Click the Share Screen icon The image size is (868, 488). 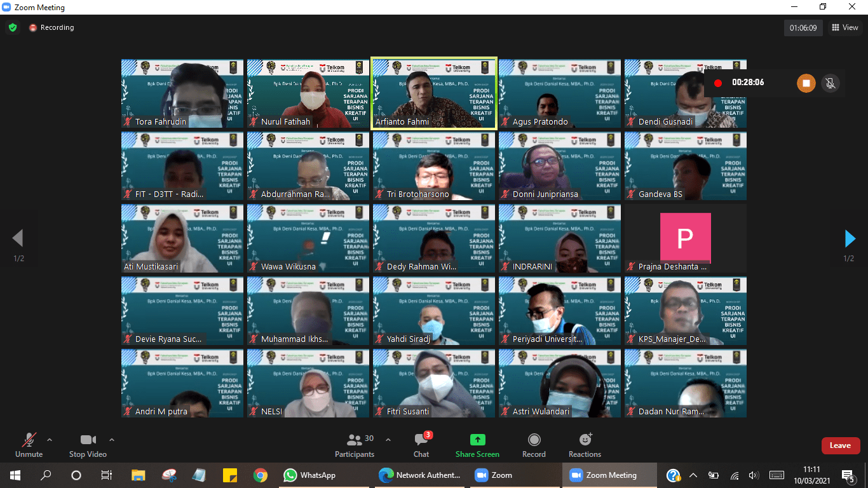click(477, 440)
